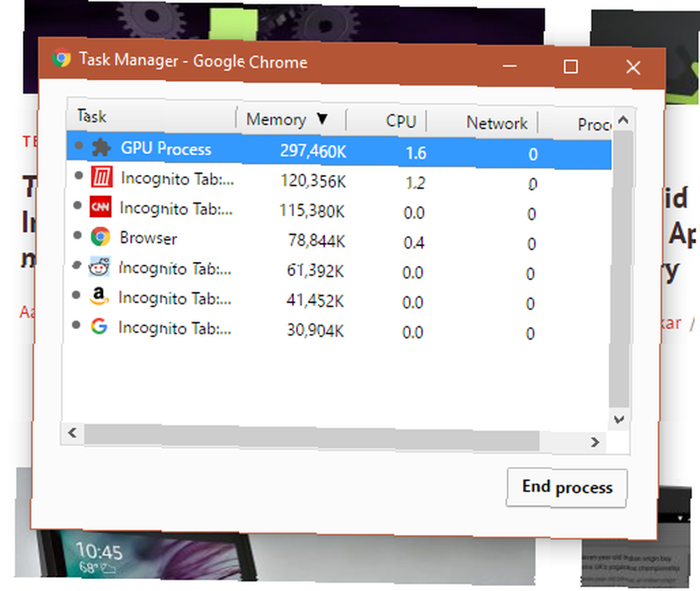
Task: Click the GPU Process puzzle piece icon
Action: coord(101,147)
